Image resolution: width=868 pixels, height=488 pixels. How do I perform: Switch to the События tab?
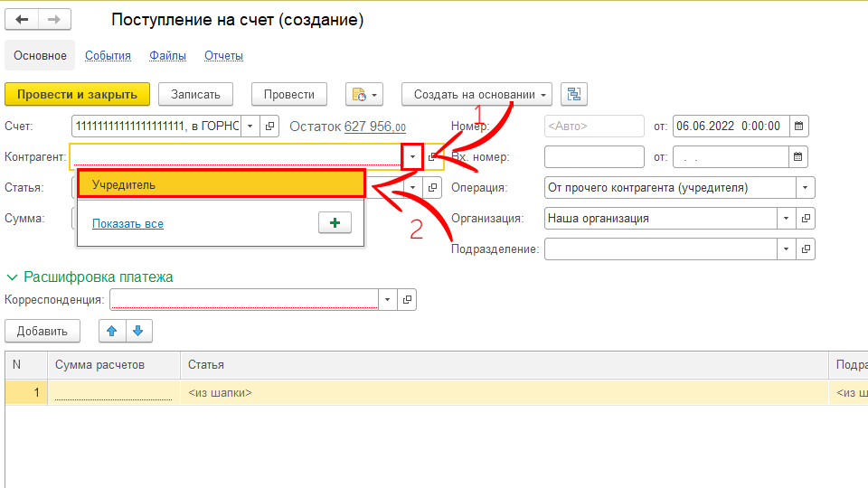point(108,55)
